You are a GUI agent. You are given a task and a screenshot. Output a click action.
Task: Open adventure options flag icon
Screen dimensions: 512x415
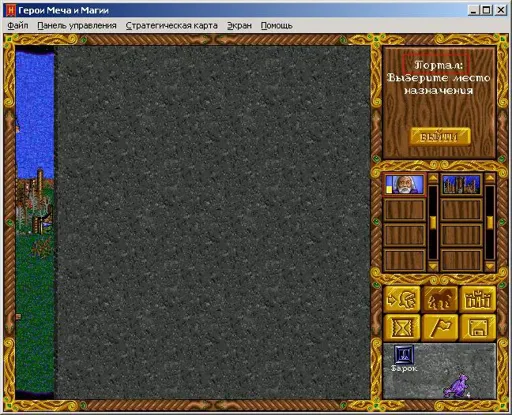[x=440, y=328]
